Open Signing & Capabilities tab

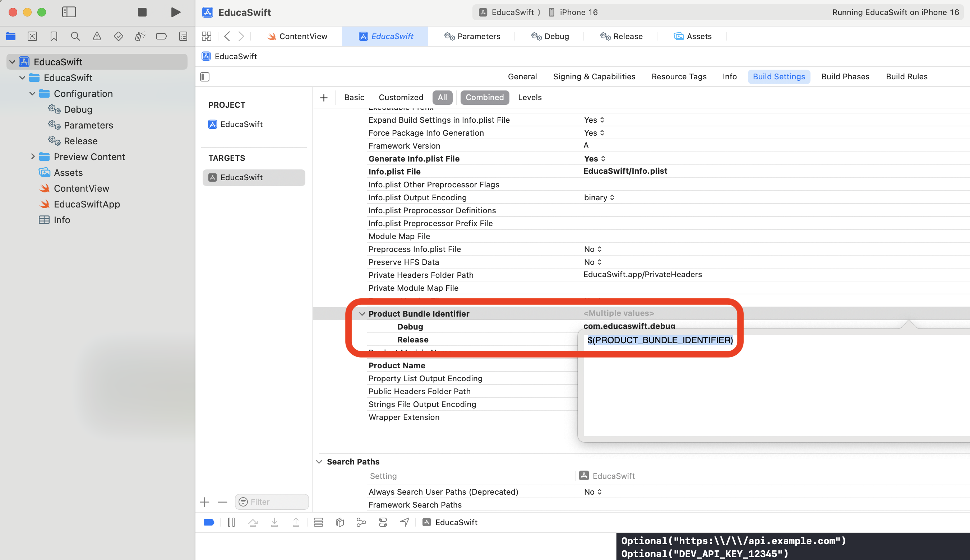coord(594,76)
